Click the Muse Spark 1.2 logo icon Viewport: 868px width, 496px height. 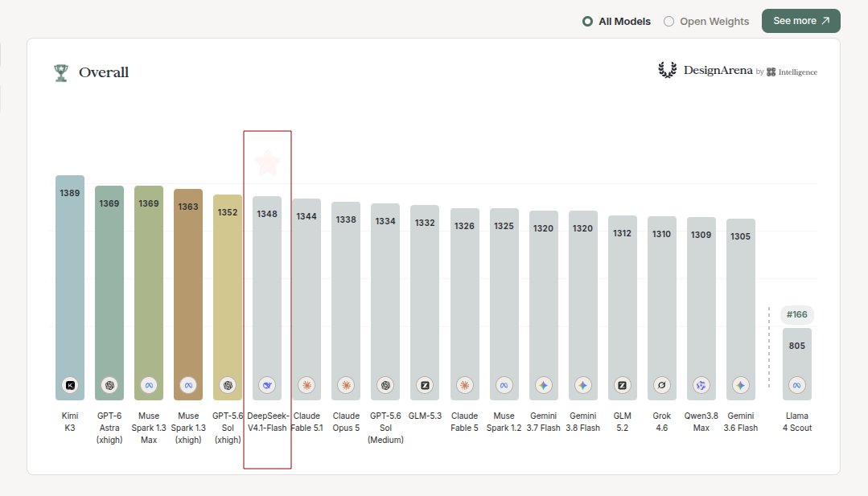[x=504, y=385]
